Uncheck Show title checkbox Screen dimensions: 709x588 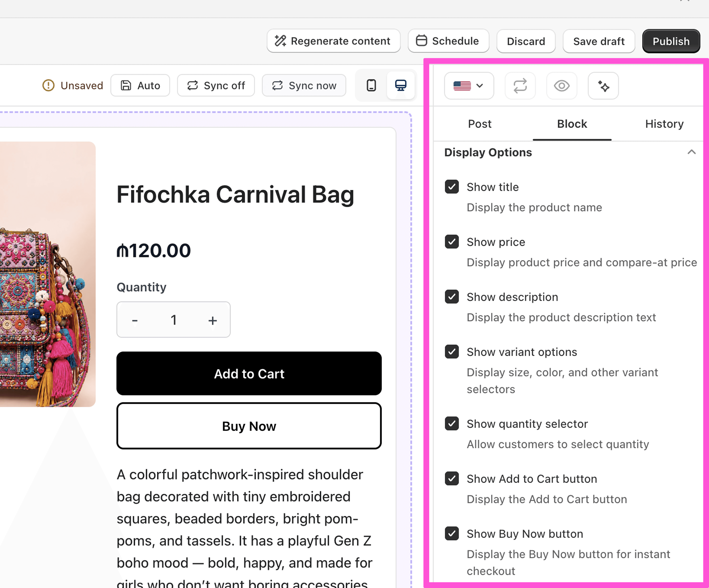click(x=452, y=187)
